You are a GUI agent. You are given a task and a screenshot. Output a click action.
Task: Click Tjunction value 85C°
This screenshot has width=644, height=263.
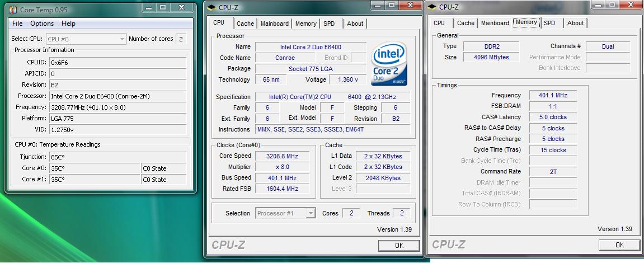(x=118, y=157)
